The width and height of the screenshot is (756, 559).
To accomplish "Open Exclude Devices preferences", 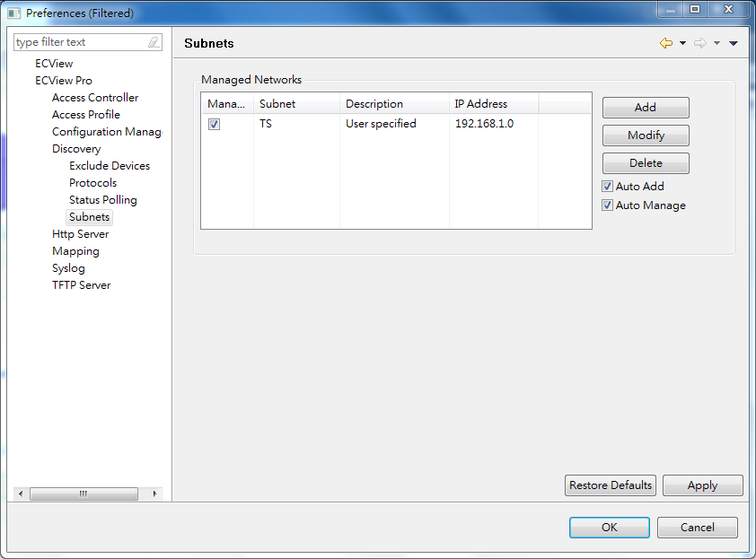I will (110, 166).
